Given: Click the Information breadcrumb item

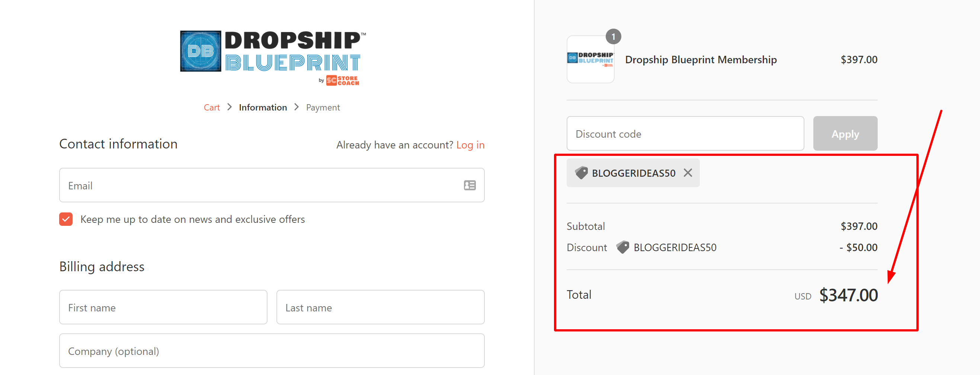Looking at the screenshot, I should [263, 107].
